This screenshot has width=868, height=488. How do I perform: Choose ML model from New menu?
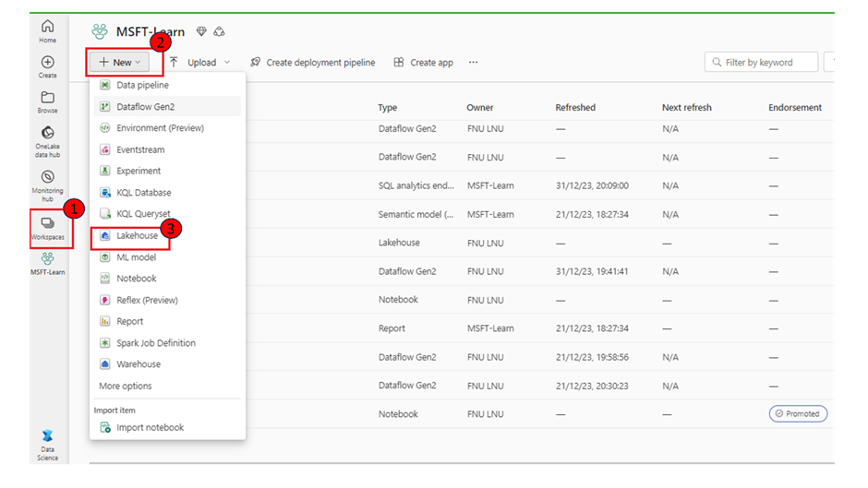coord(167,256)
